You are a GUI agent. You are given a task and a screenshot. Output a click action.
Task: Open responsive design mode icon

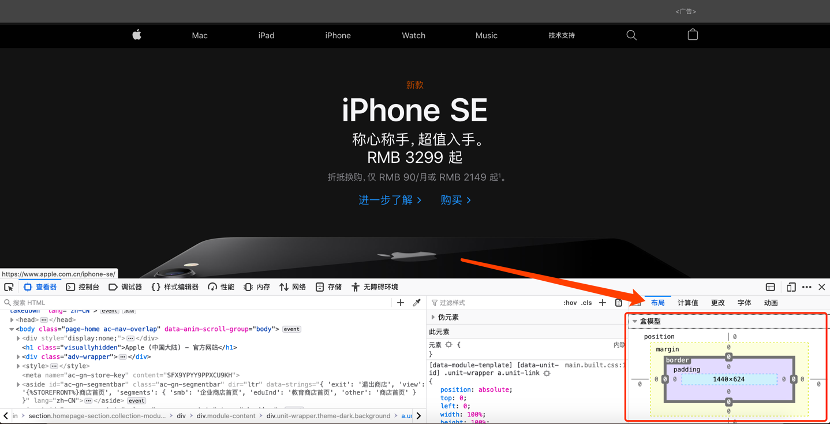791,287
